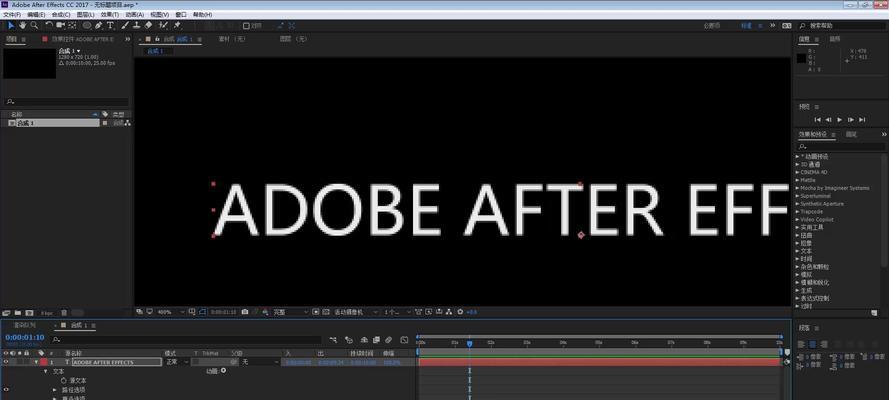Select the Unified Camera tool
This screenshot has height=400, width=889.
click(61, 25)
